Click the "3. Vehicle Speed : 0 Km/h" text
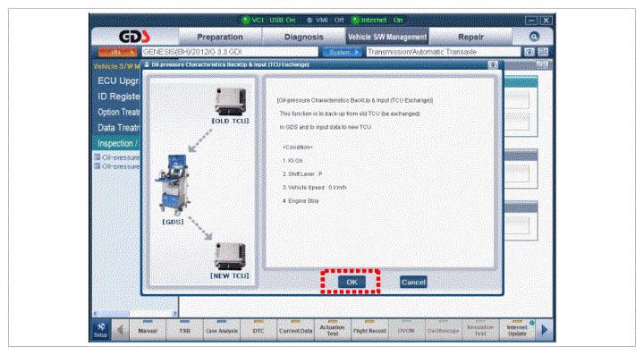Viewport: 644px width, 355px height. click(315, 188)
